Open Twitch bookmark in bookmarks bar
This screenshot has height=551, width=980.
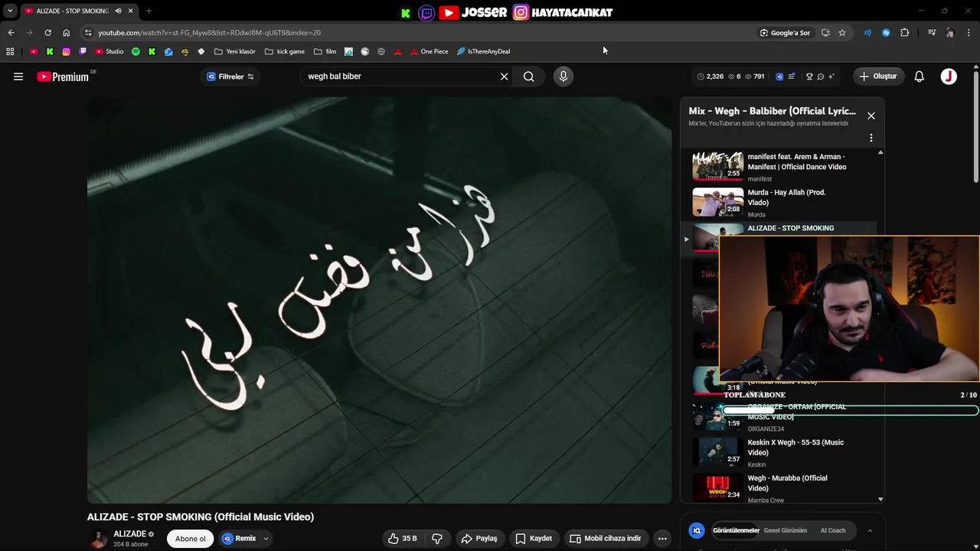click(x=83, y=52)
